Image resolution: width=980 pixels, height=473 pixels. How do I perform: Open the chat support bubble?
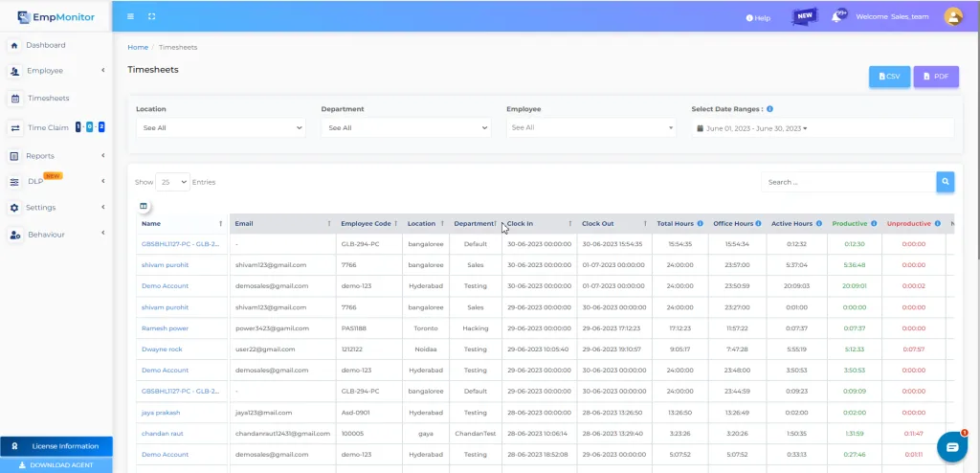[x=952, y=447]
